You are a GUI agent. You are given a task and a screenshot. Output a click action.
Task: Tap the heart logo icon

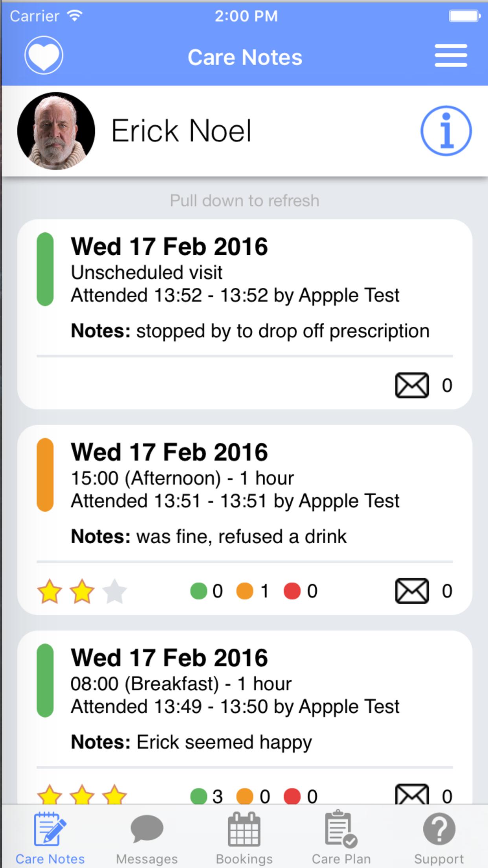tap(44, 55)
